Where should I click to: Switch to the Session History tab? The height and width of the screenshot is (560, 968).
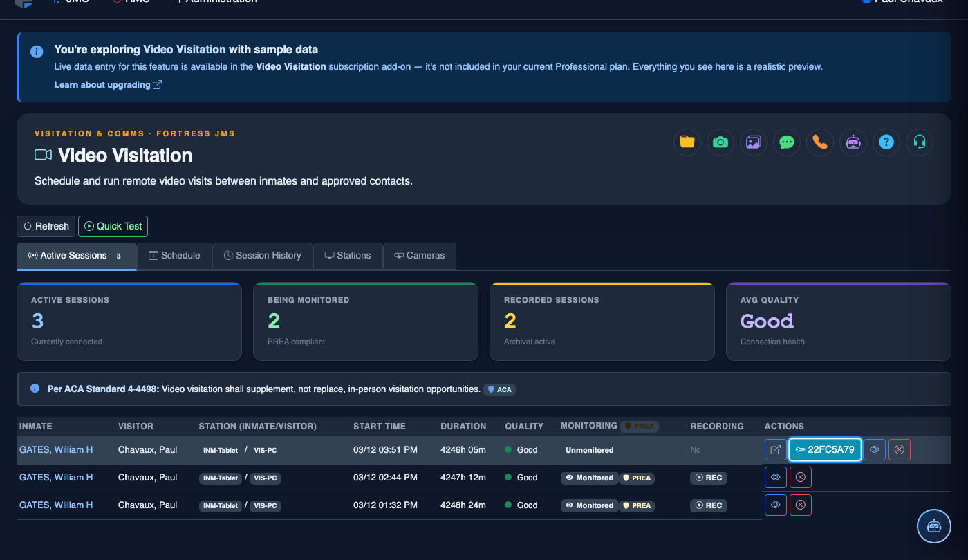(x=263, y=256)
